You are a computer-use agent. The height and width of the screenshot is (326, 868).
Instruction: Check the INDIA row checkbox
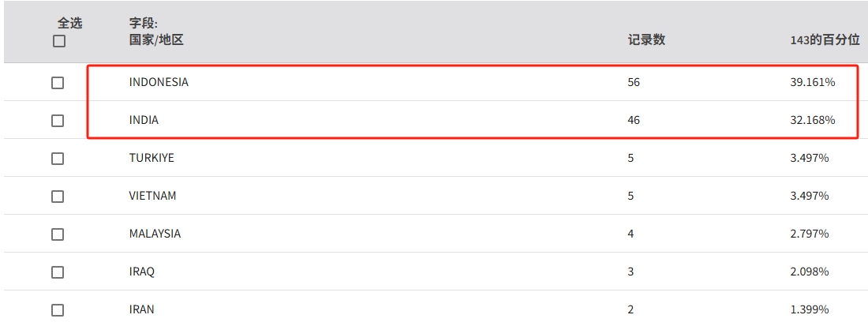(x=58, y=121)
